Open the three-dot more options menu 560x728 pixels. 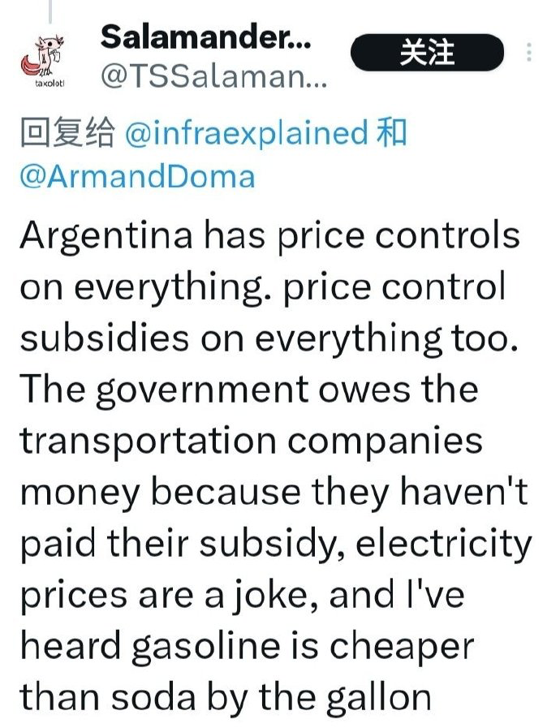click(529, 54)
